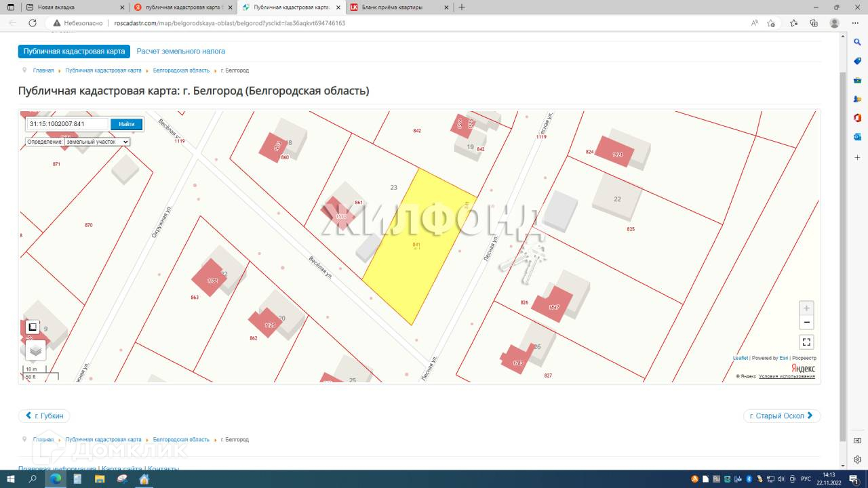Go to previous city 'г. Губкин'
This screenshot has height=488, width=868.
[x=44, y=415]
